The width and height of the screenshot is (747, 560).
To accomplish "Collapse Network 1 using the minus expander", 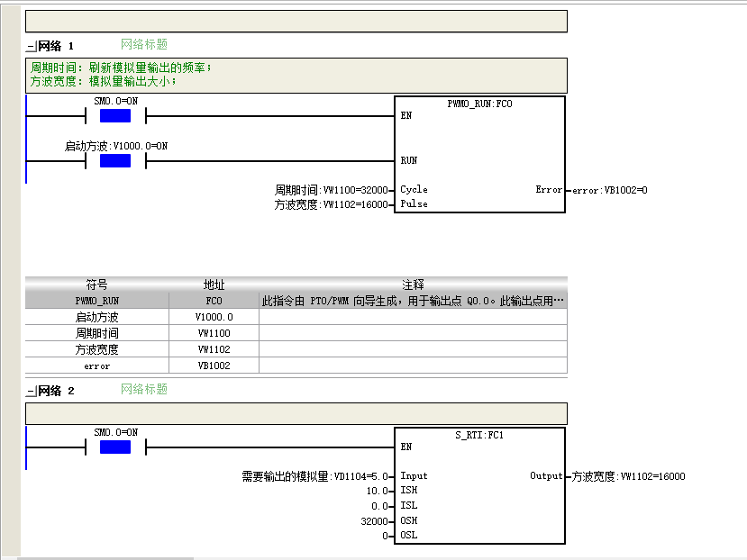I will (x=31, y=47).
